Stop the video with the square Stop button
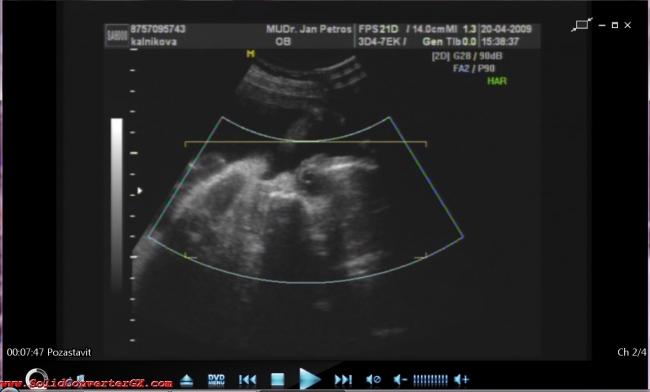 (x=277, y=379)
